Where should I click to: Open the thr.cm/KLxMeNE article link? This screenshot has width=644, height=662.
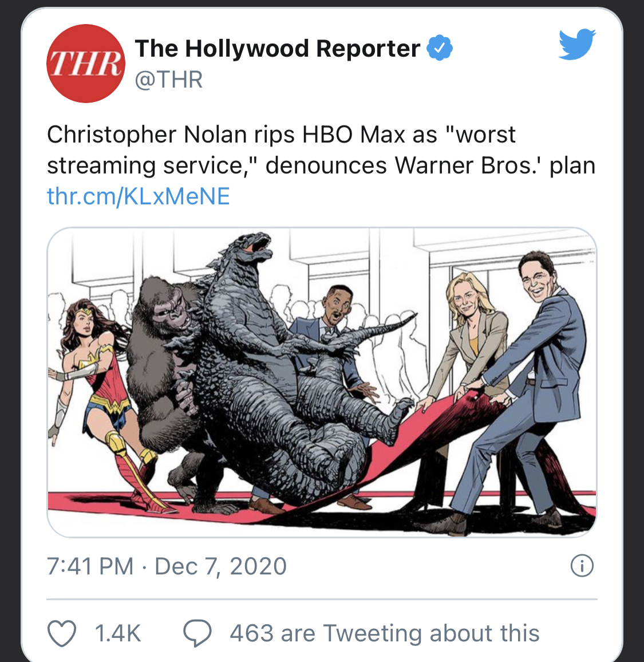coord(139,196)
